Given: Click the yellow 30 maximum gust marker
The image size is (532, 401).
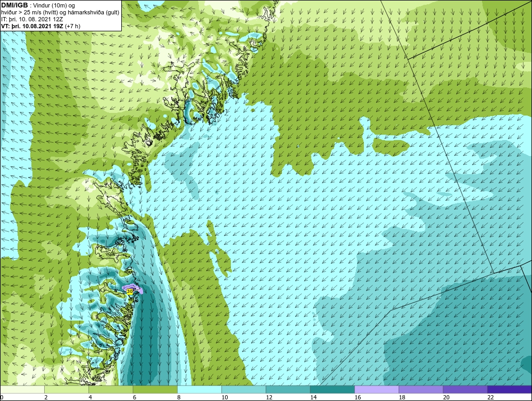Looking at the screenshot, I should [x=130, y=291].
